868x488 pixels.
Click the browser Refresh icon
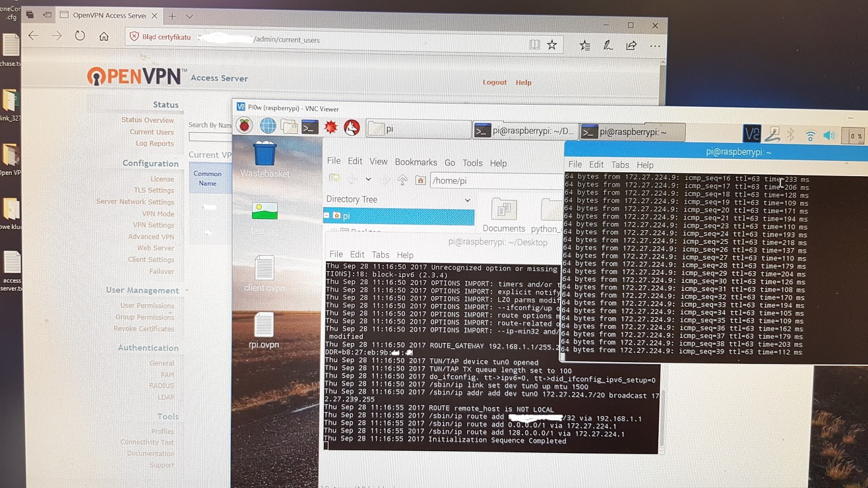pos(80,36)
